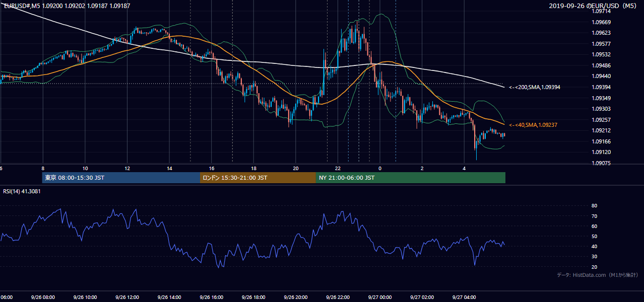Click bottom time label 9/26 10:00
644x302 pixels.
(85, 297)
